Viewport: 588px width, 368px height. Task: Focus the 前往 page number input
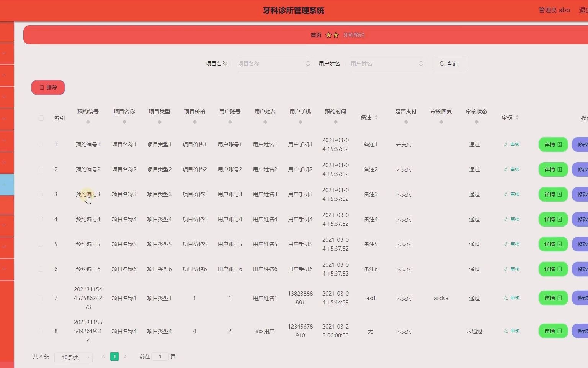point(160,356)
